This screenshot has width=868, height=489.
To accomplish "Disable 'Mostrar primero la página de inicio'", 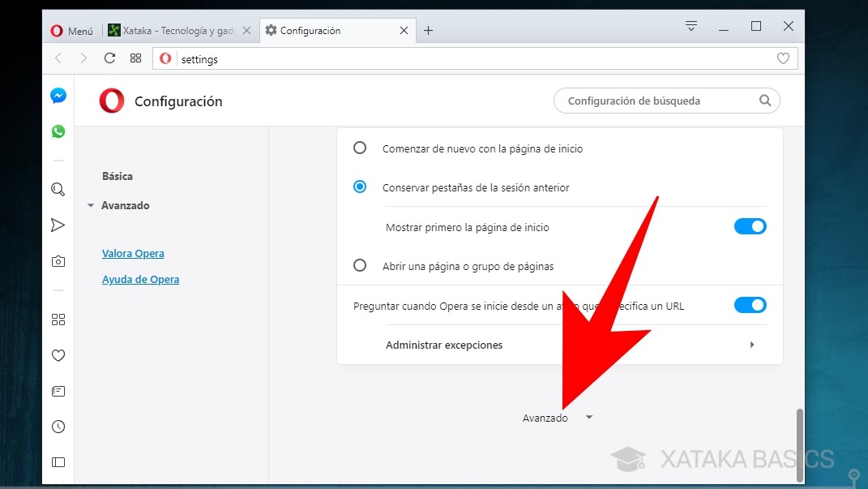I will coord(750,226).
